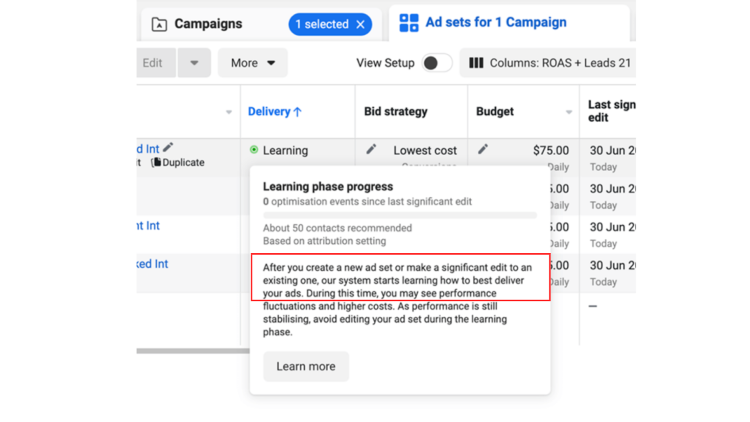Clear selection with X on 1 selected pill
Viewport: 750px width, 422px height.
click(360, 24)
